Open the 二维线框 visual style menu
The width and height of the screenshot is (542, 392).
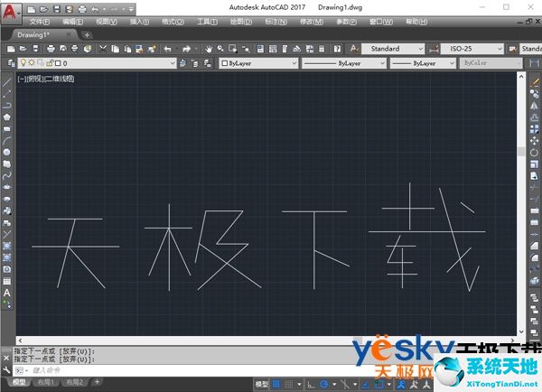coord(61,79)
